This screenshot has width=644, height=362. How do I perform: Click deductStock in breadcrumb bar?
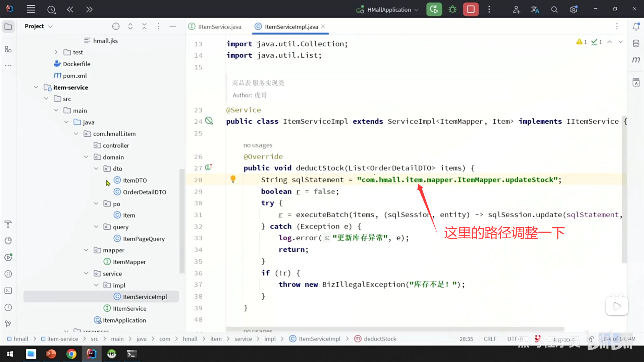point(380,339)
